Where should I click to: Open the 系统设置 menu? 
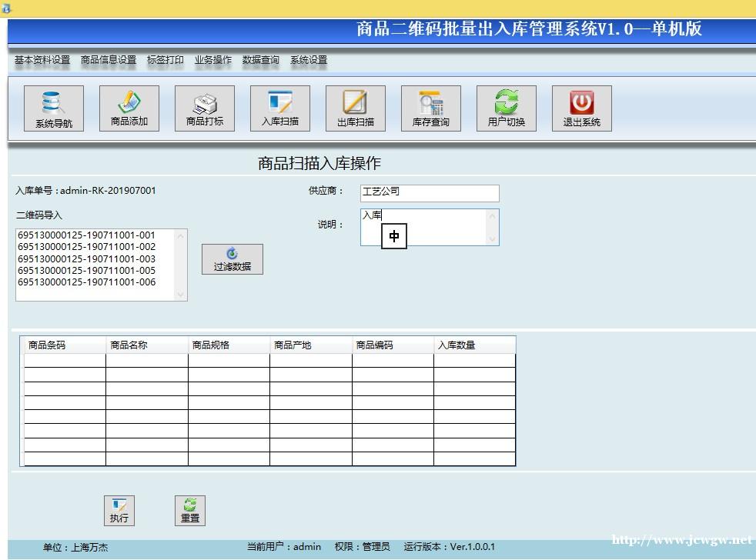click(309, 60)
